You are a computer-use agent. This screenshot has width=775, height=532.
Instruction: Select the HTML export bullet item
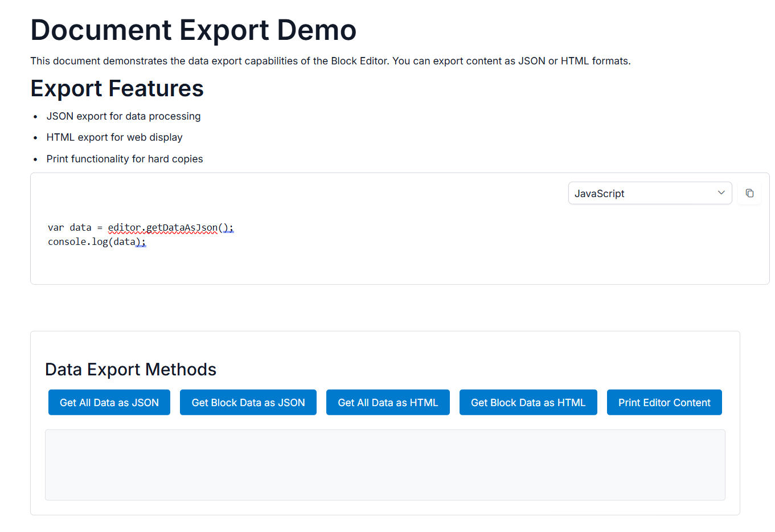coord(114,137)
